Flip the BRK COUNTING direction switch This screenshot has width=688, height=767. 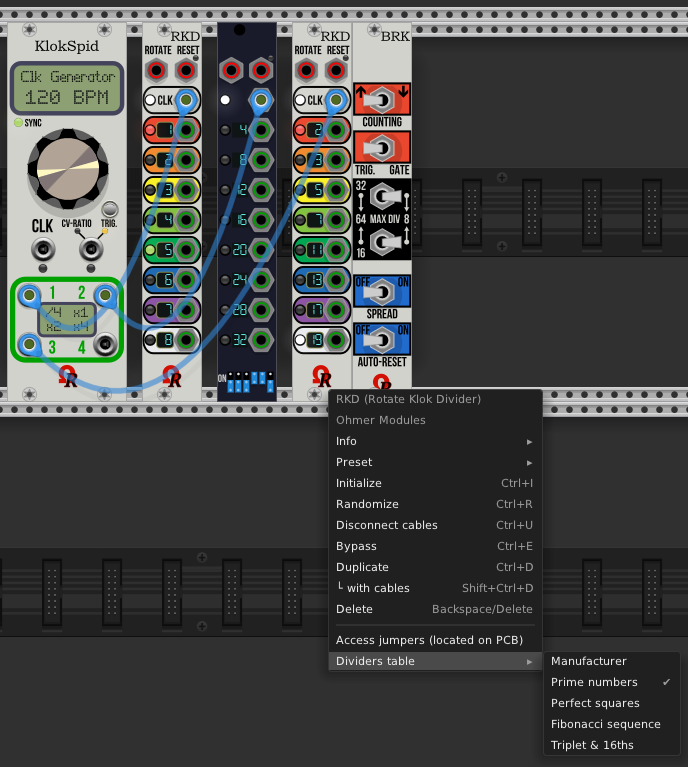382,100
